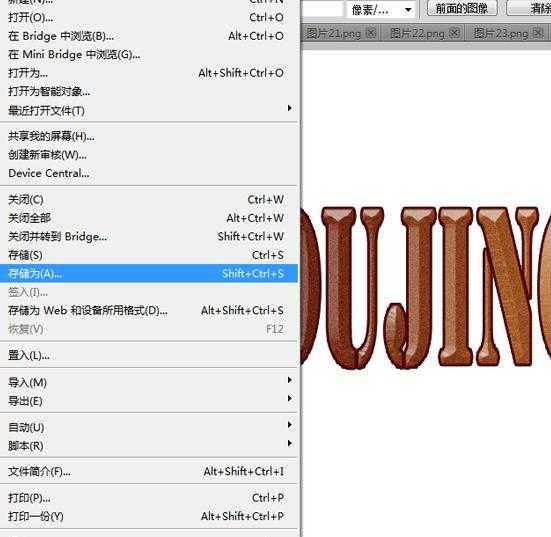551x537 pixels.
Task: Open the 像素/... units dropdown
Action: pos(382,10)
